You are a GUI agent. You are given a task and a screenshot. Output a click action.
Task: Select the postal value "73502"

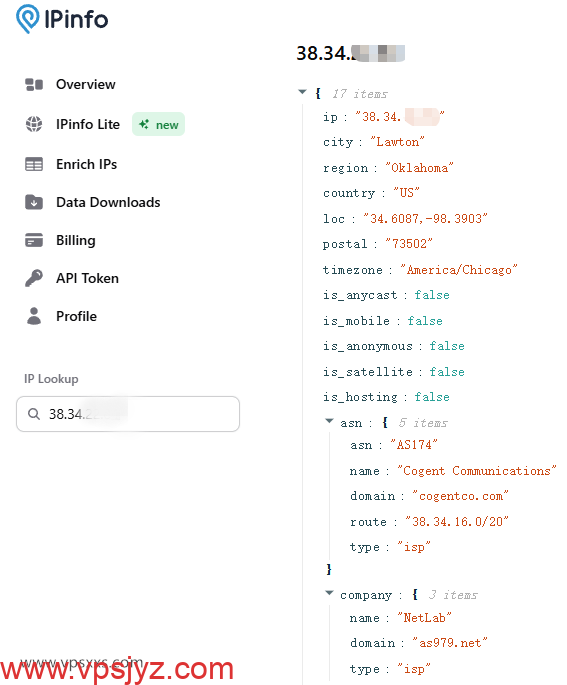point(409,243)
